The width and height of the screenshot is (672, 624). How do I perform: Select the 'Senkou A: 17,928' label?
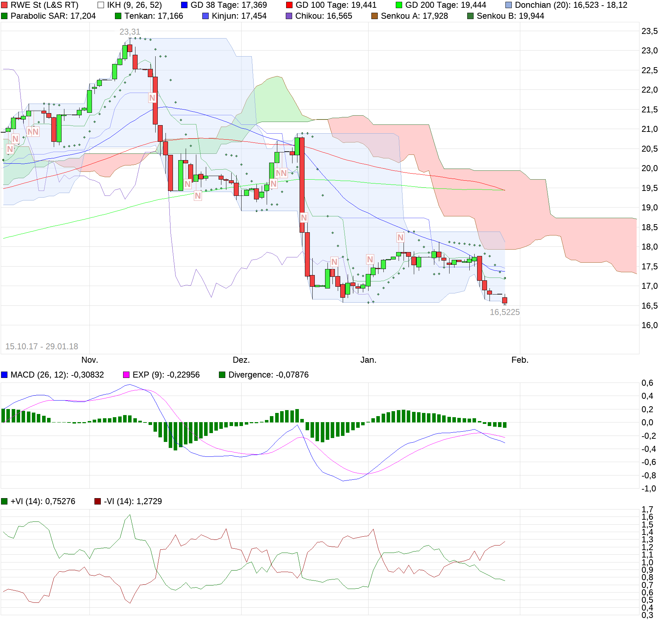pyautogui.click(x=415, y=16)
